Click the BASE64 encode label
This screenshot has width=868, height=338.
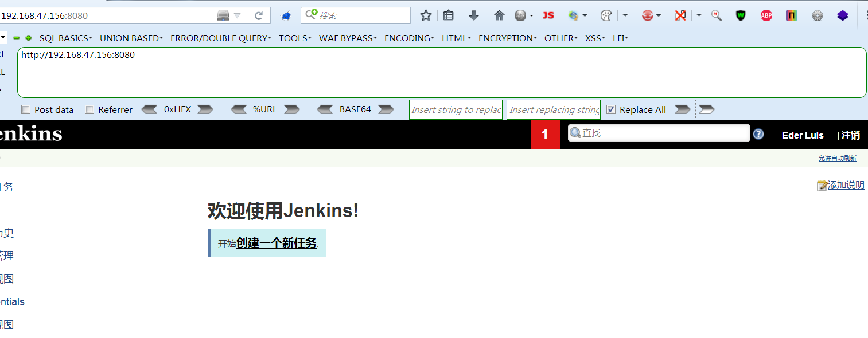[355, 109]
